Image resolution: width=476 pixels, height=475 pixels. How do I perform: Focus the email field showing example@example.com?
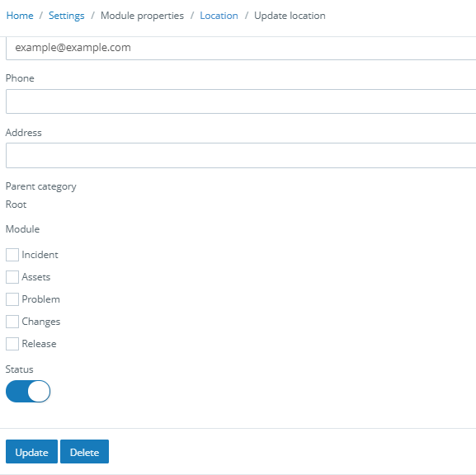(x=241, y=48)
